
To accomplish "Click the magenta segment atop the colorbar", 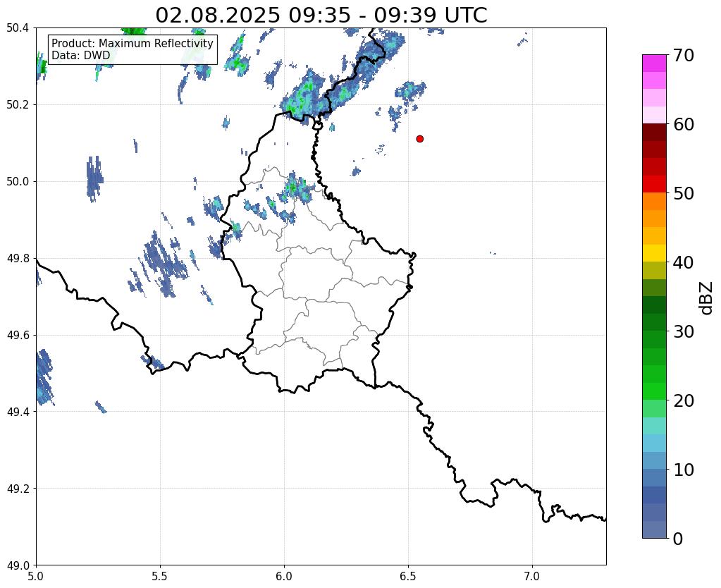I will (x=654, y=63).
